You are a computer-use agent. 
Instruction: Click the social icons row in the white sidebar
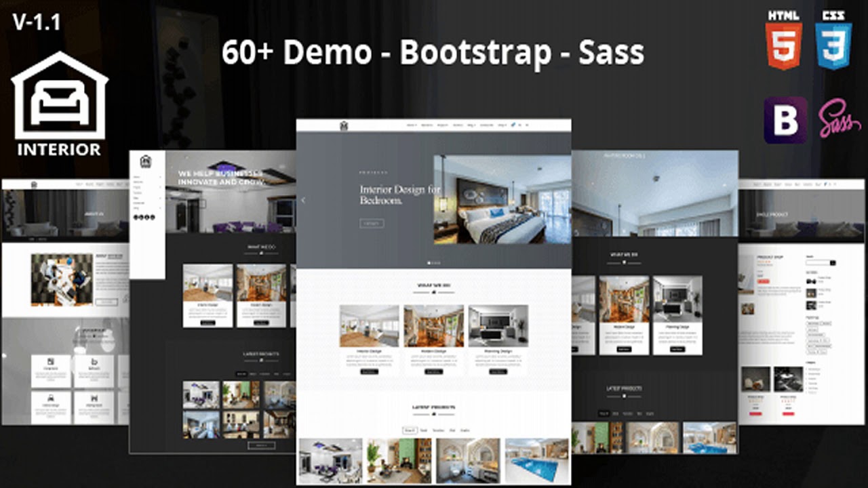click(x=144, y=217)
